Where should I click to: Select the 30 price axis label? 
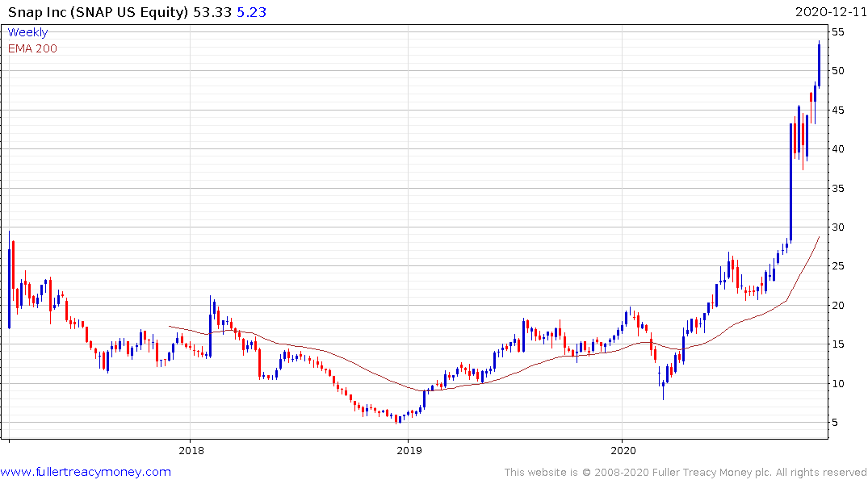838,227
